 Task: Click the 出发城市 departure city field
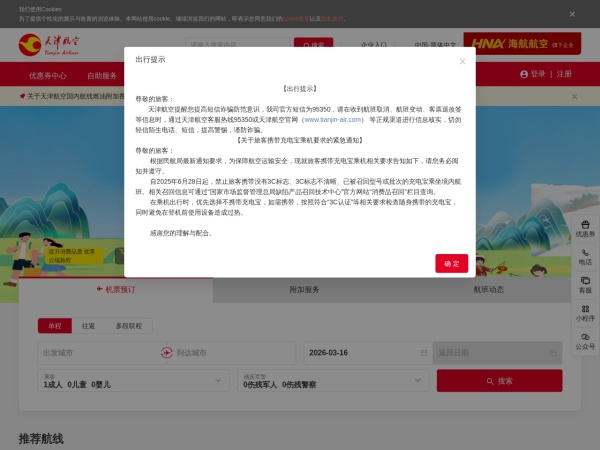[95, 353]
